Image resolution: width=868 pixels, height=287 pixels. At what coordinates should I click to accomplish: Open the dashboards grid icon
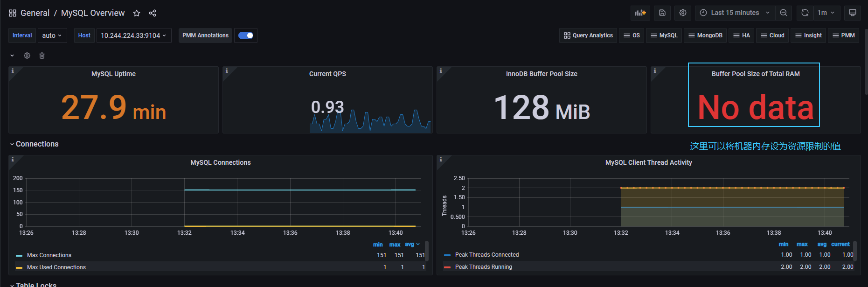13,13
